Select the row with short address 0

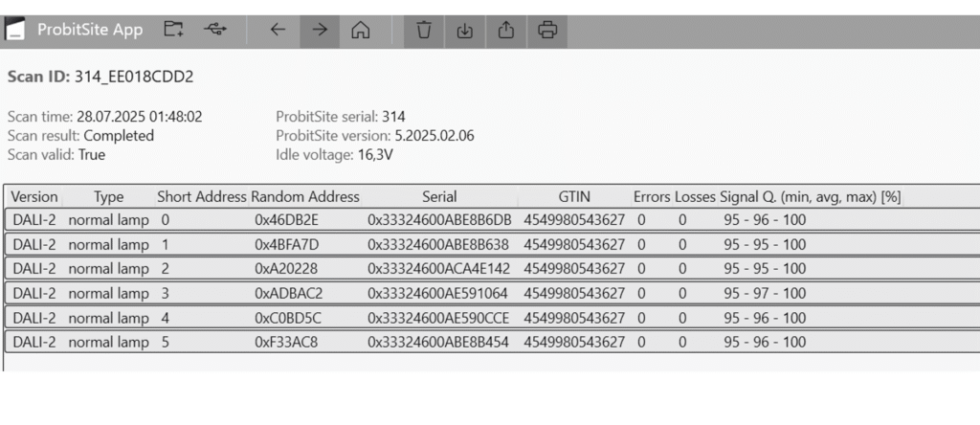pos(492,220)
